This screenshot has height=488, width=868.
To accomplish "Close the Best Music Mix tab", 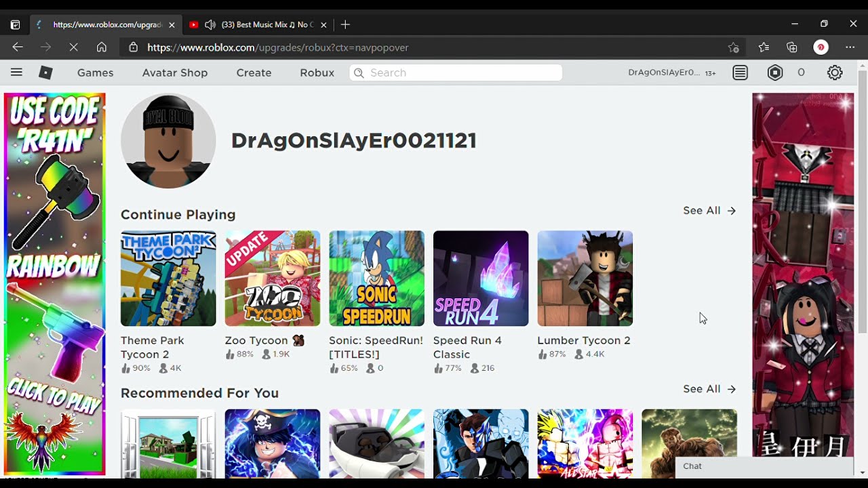I will click(x=323, y=25).
